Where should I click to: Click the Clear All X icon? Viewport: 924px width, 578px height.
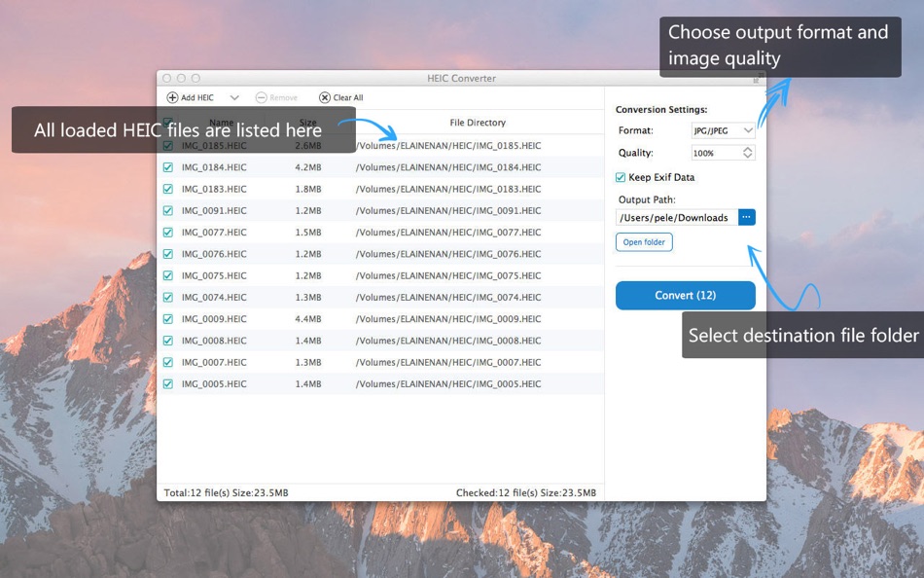click(x=325, y=96)
